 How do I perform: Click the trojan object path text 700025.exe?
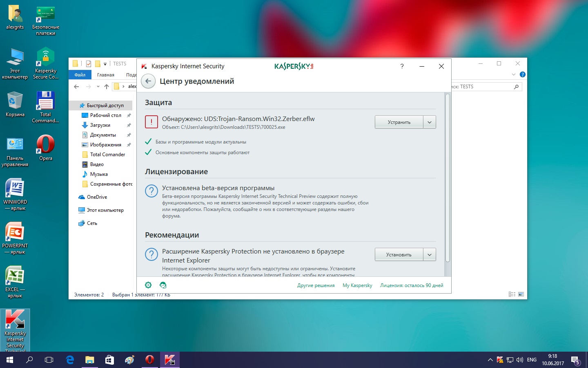point(224,127)
